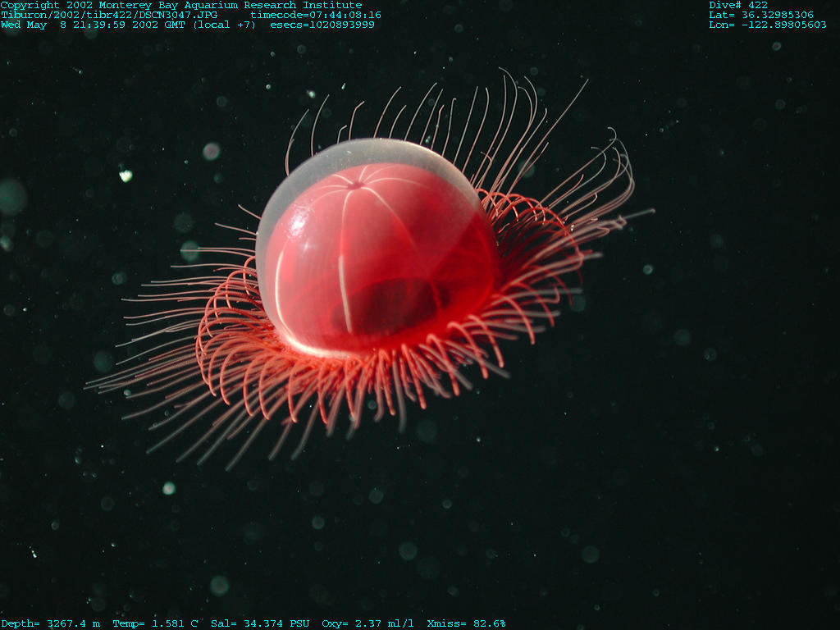Click the 'Temp= 1.581 C' reading
Screen dimensions: 840x630
155,623
